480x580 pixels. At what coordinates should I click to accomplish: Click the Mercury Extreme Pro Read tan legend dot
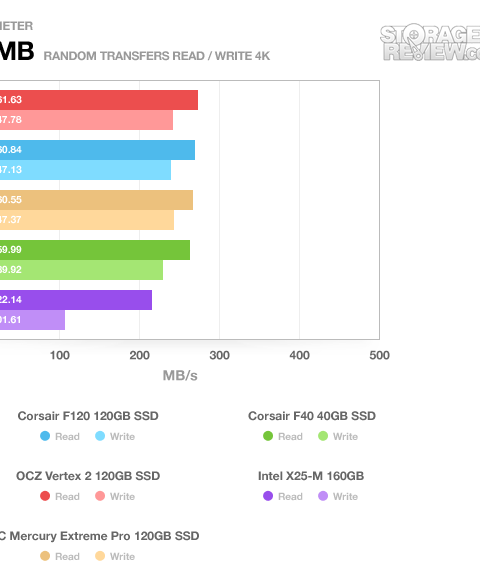(45, 556)
